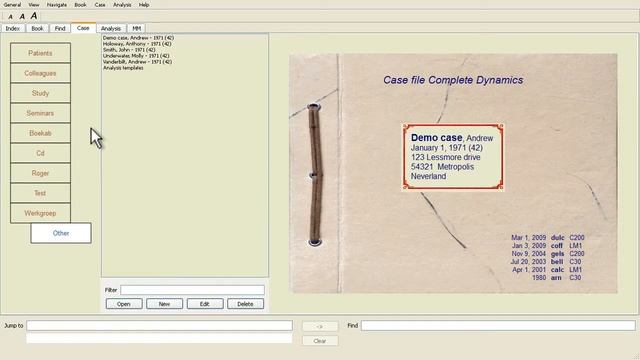Open the Study group drawer
This screenshot has height=360, width=640.
coord(40,93)
